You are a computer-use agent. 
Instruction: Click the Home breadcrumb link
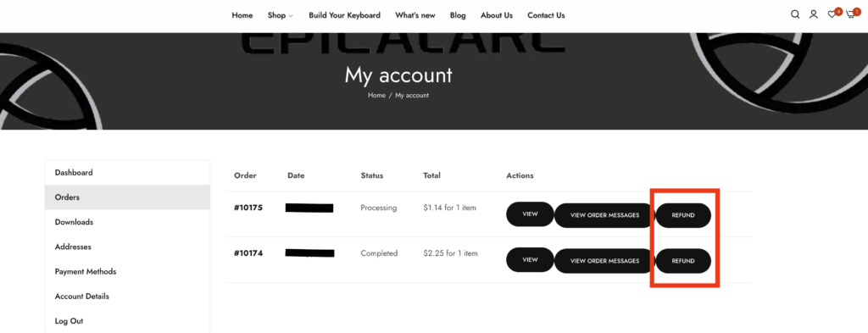click(376, 95)
